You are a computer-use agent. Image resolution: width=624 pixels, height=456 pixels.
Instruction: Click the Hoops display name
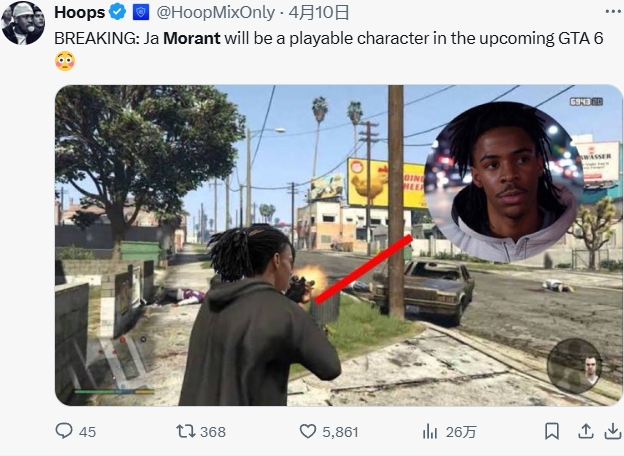click(x=80, y=13)
